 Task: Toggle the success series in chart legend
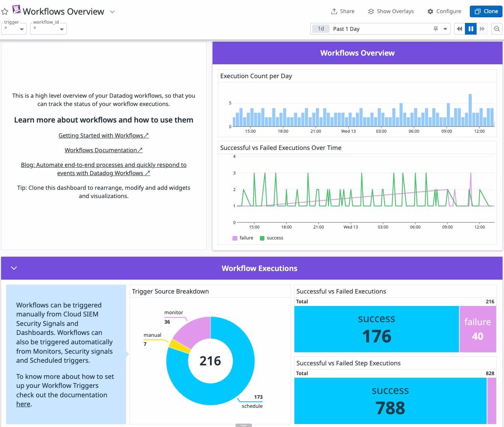click(272, 238)
